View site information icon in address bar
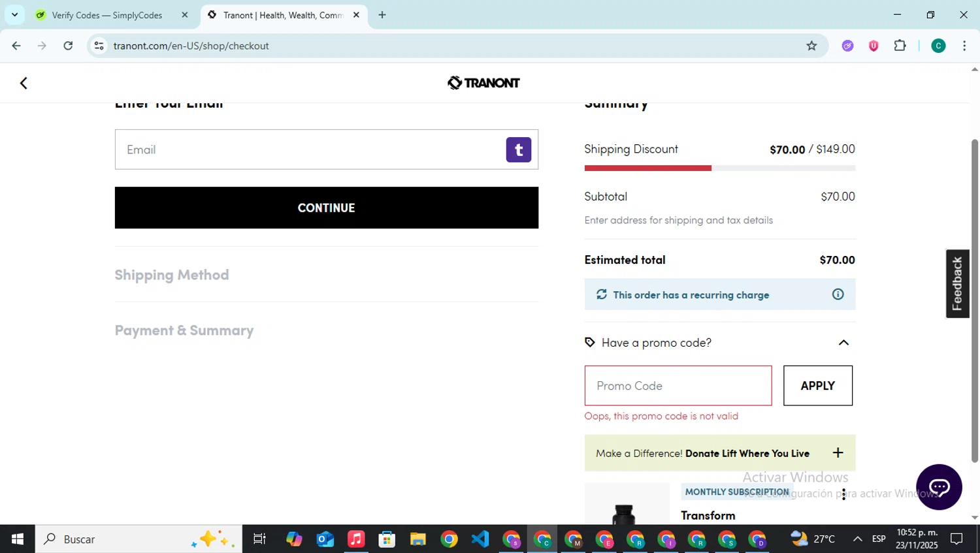 click(99, 46)
